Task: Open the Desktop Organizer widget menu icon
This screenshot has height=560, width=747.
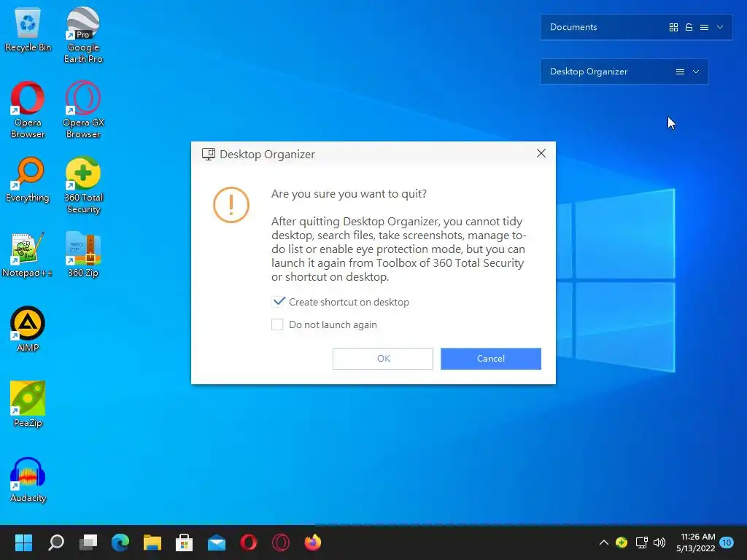Action: click(x=680, y=71)
